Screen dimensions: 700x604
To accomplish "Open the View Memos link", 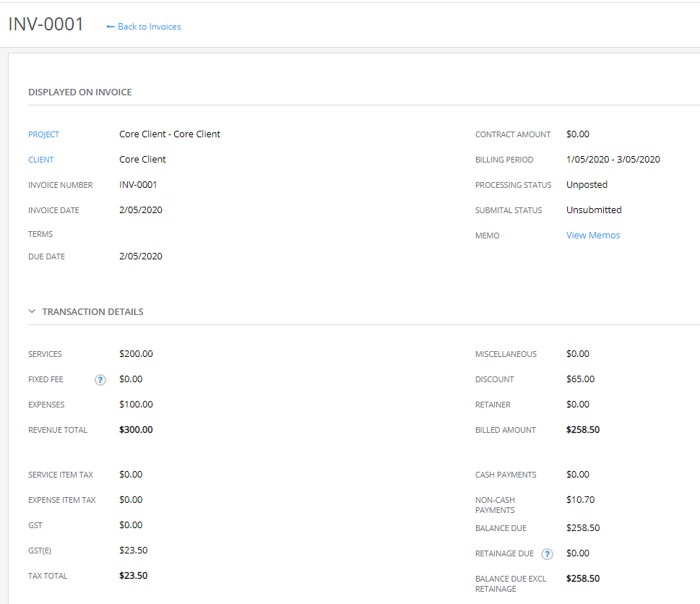I will pyautogui.click(x=593, y=236).
